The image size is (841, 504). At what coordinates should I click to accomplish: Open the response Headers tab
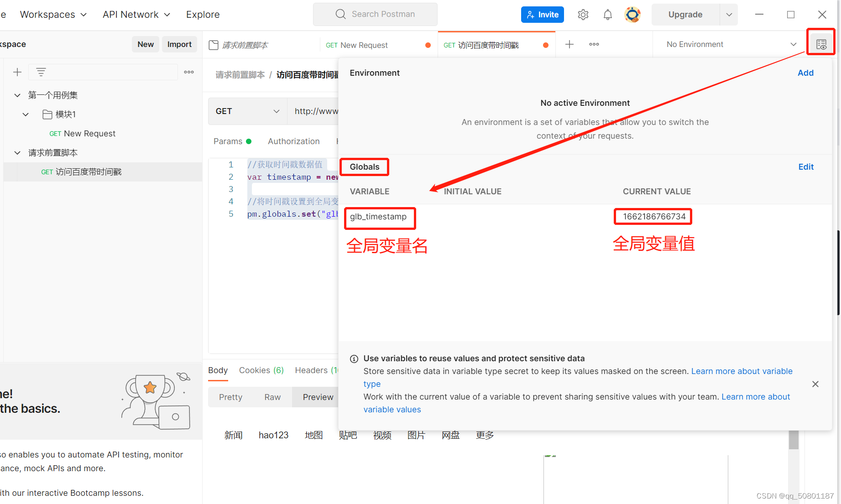point(316,370)
